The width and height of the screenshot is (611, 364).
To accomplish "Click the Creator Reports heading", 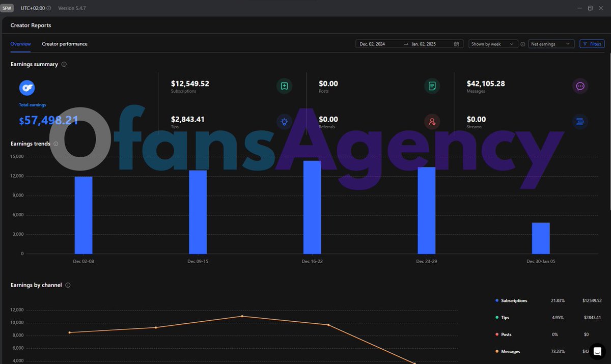I will [31, 25].
